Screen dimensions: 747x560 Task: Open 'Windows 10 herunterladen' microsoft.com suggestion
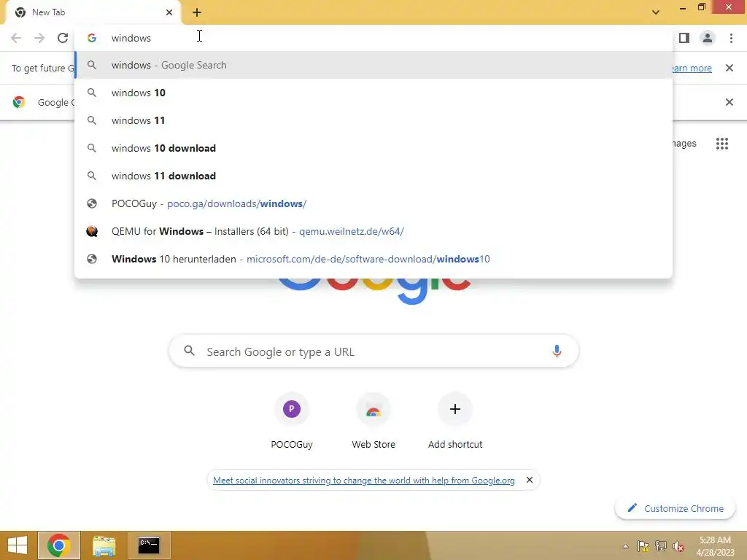pyautogui.click(x=373, y=259)
